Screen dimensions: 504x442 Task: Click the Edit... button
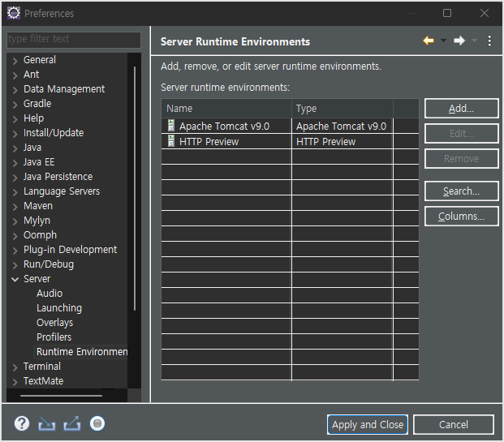[x=461, y=133]
